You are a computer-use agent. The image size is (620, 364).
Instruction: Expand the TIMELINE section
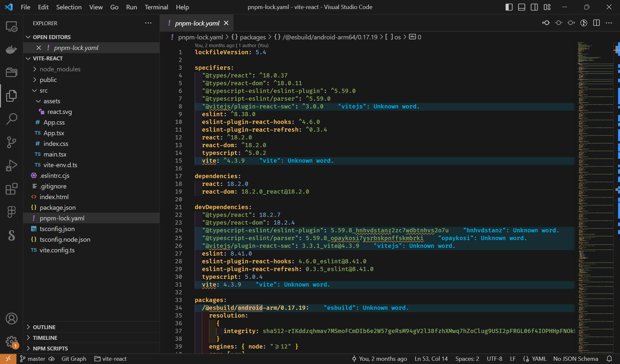[x=92, y=338]
